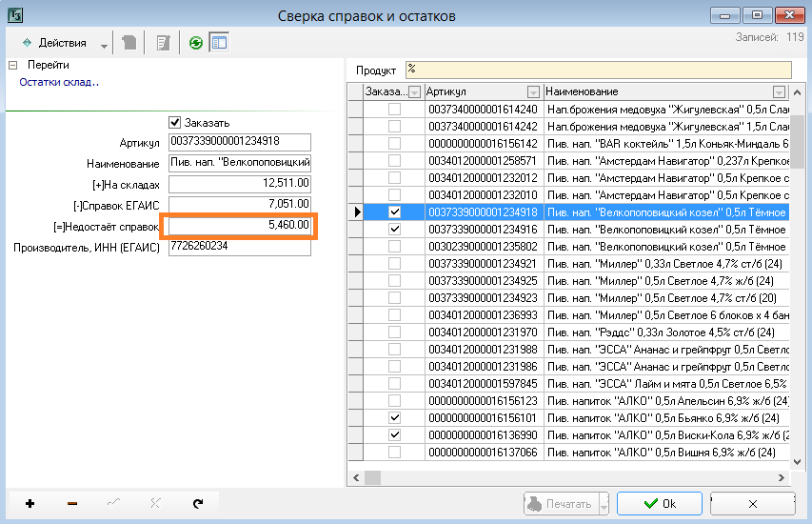Click the Артикул input field
The height and width of the screenshot is (524, 812).
pyautogui.click(x=240, y=142)
